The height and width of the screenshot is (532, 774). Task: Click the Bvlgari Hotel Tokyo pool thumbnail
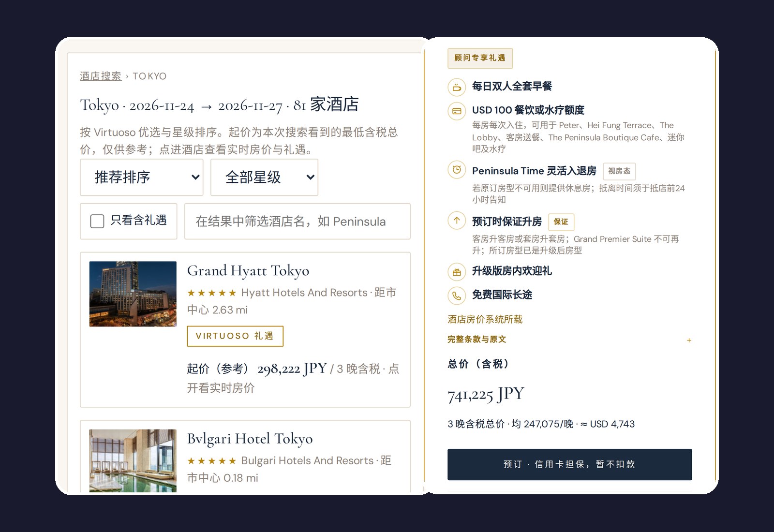[x=133, y=461]
